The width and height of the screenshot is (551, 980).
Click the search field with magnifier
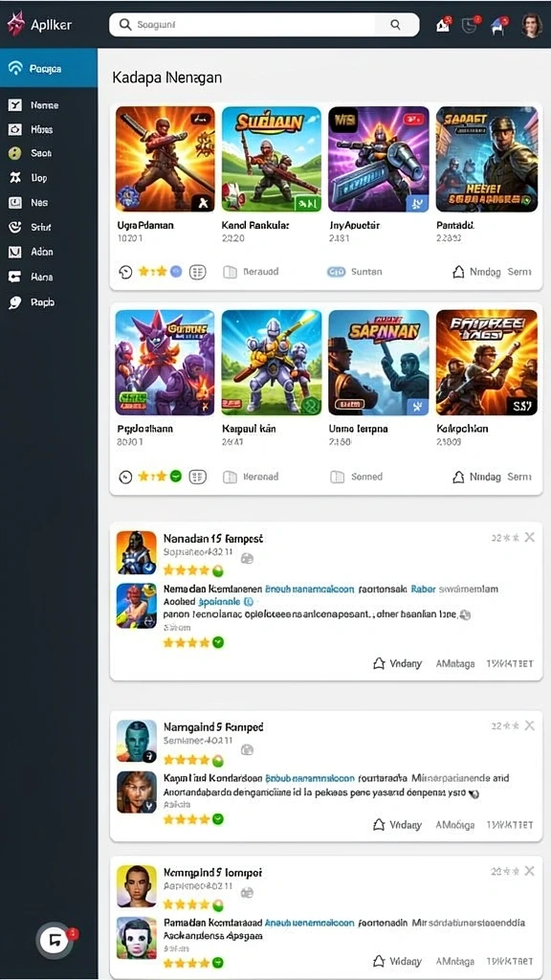264,24
